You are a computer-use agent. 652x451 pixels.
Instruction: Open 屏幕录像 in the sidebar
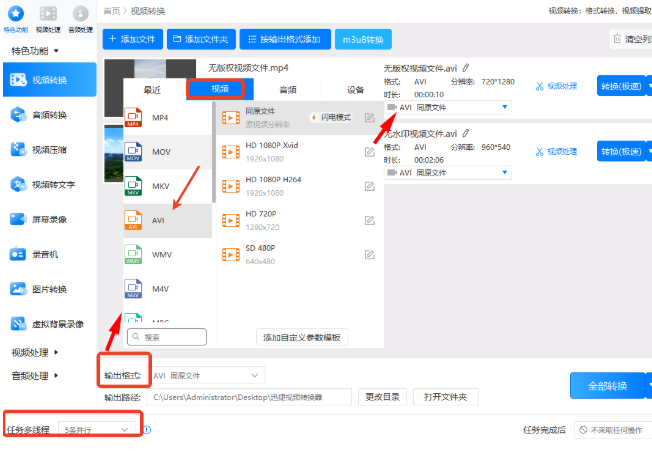[x=49, y=219]
